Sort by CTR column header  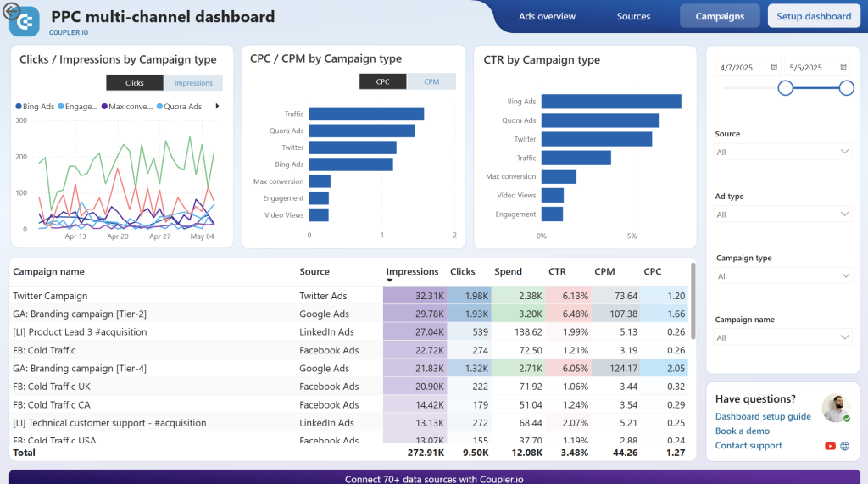(x=558, y=271)
